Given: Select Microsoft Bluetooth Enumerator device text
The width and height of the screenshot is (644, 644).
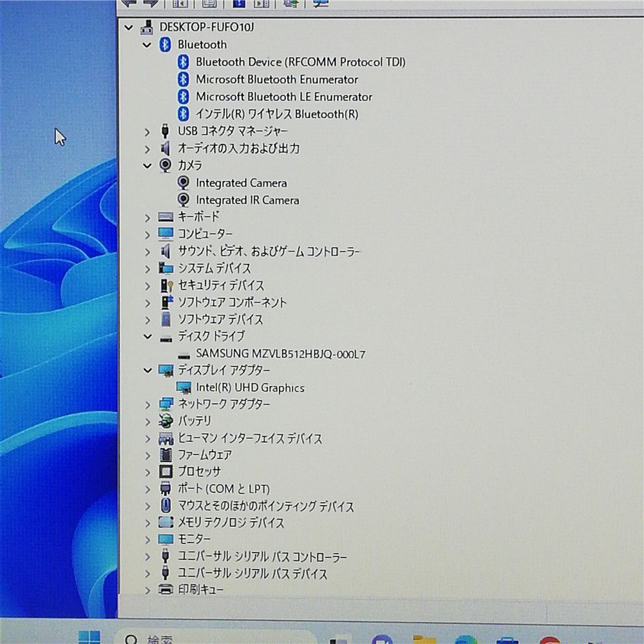Looking at the screenshot, I should click(277, 79).
